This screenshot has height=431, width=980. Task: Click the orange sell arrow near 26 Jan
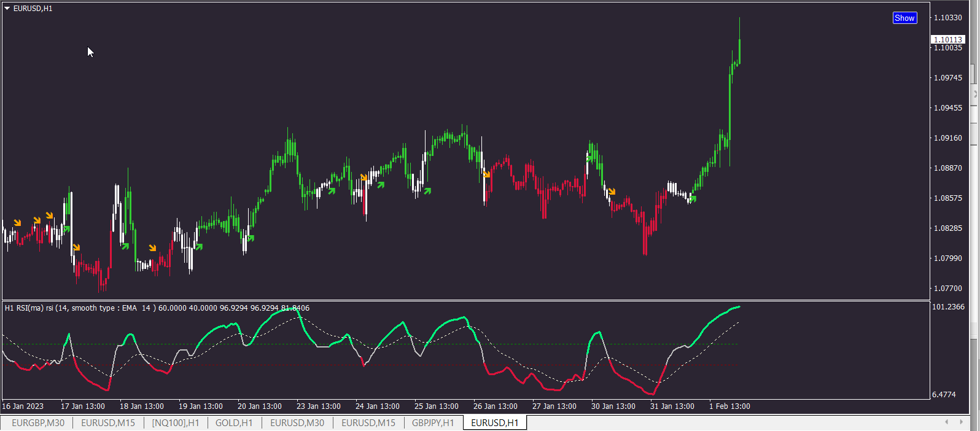point(487,174)
